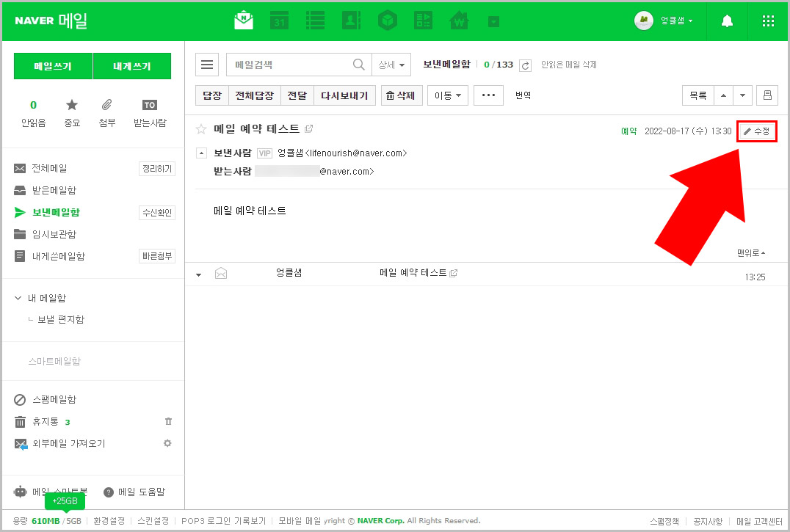Viewport: 790px width, 532px height.
Task: Open the Naver services grid icon
Action: click(x=768, y=21)
